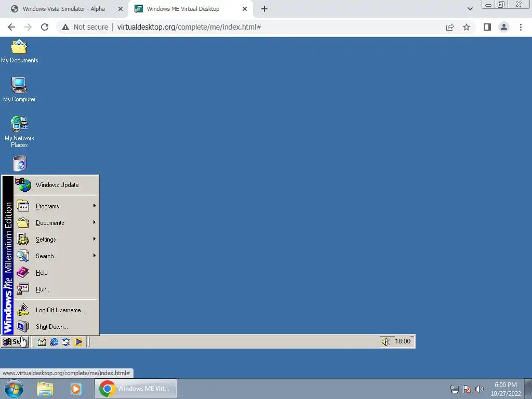Go back in browser history
Image resolution: width=532 pixels, height=399 pixels.
point(11,27)
